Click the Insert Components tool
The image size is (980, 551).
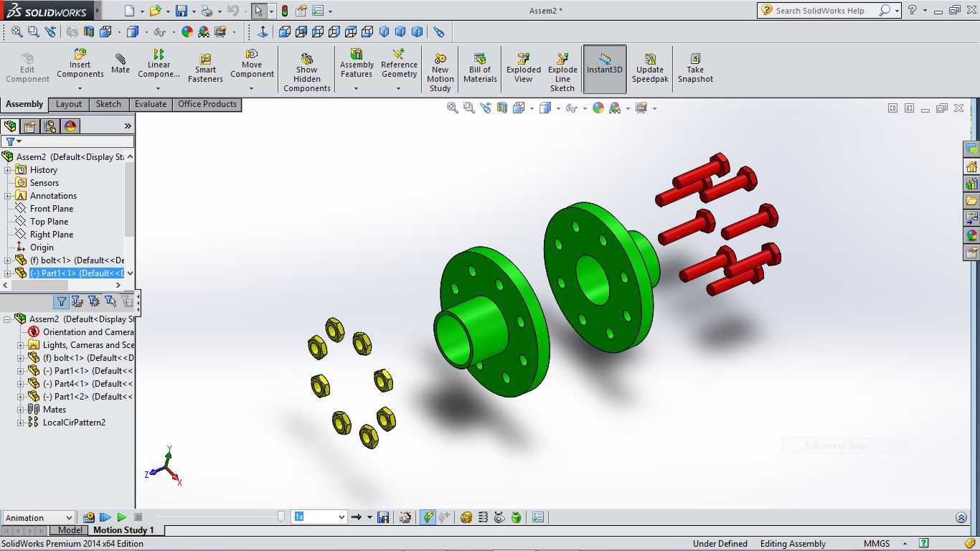80,65
